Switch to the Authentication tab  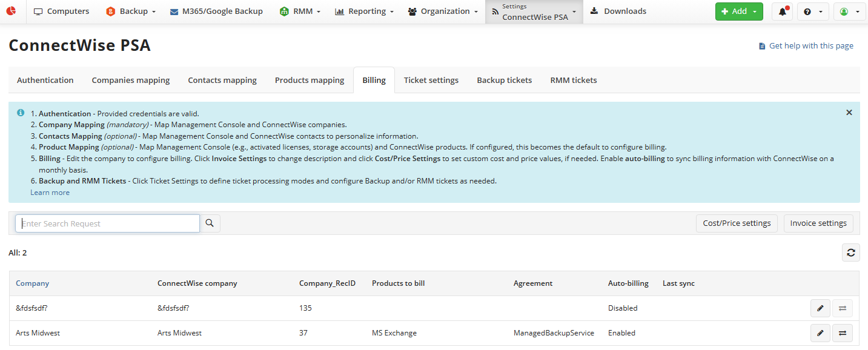click(x=45, y=80)
